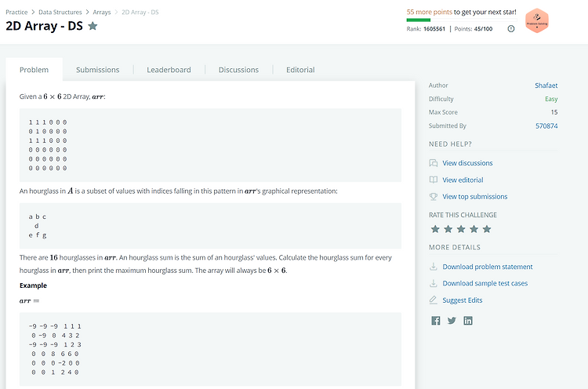Click the NEED HELP? heading
588x389 pixels.
pyautogui.click(x=450, y=144)
